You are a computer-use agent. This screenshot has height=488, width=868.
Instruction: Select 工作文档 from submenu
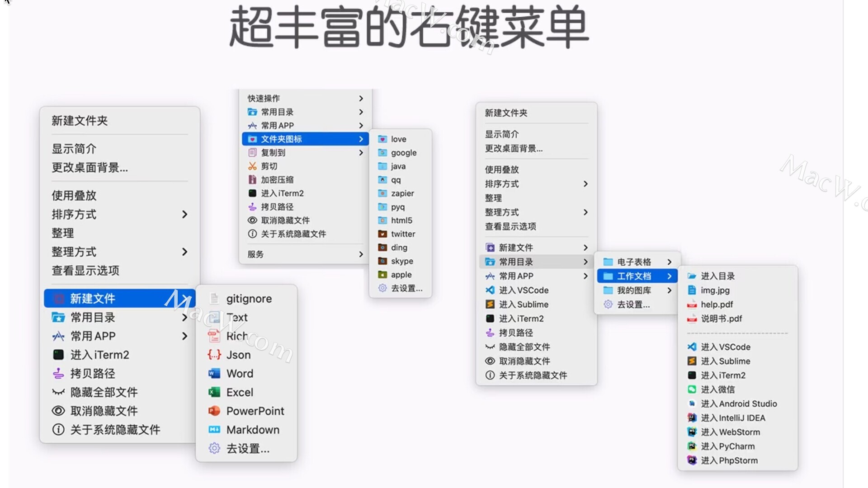(635, 275)
